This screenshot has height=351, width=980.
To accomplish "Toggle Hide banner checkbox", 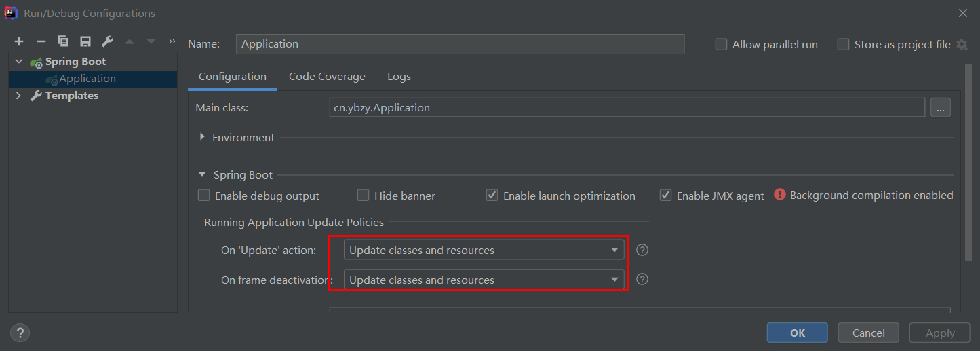I will pos(363,196).
